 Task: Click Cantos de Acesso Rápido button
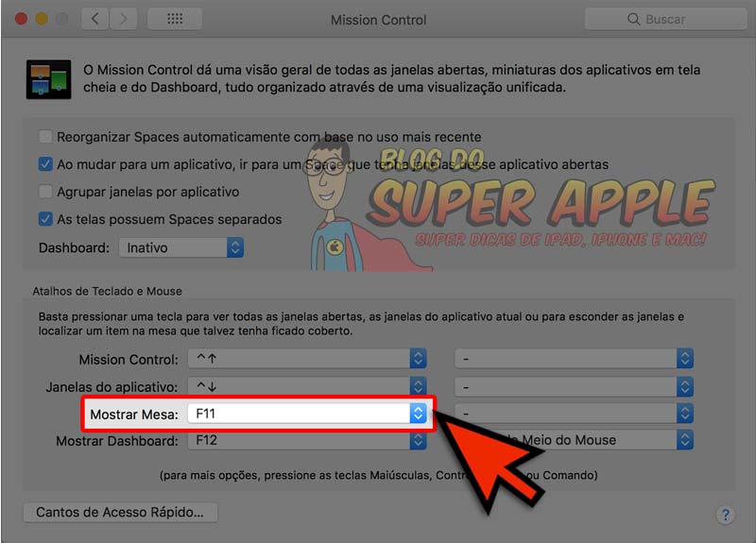click(x=120, y=512)
